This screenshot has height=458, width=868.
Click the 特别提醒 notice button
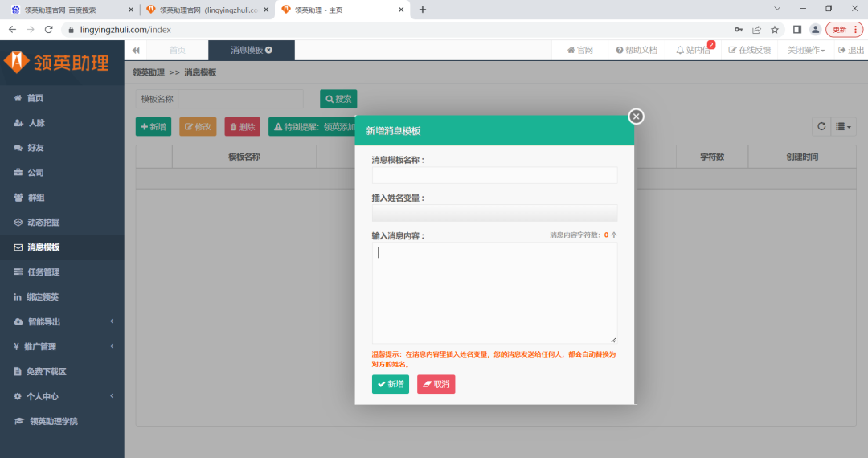click(x=312, y=127)
